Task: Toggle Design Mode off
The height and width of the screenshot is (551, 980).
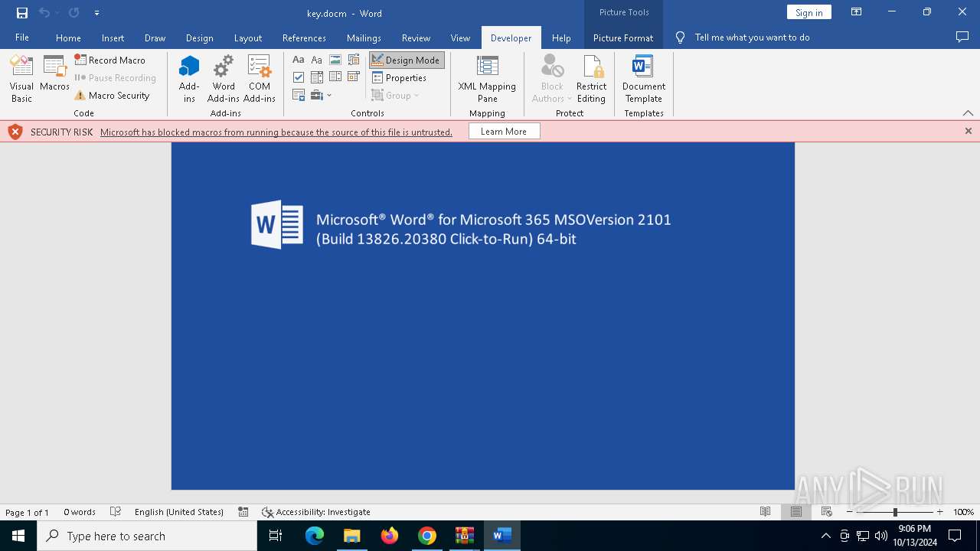Action: [x=407, y=60]
